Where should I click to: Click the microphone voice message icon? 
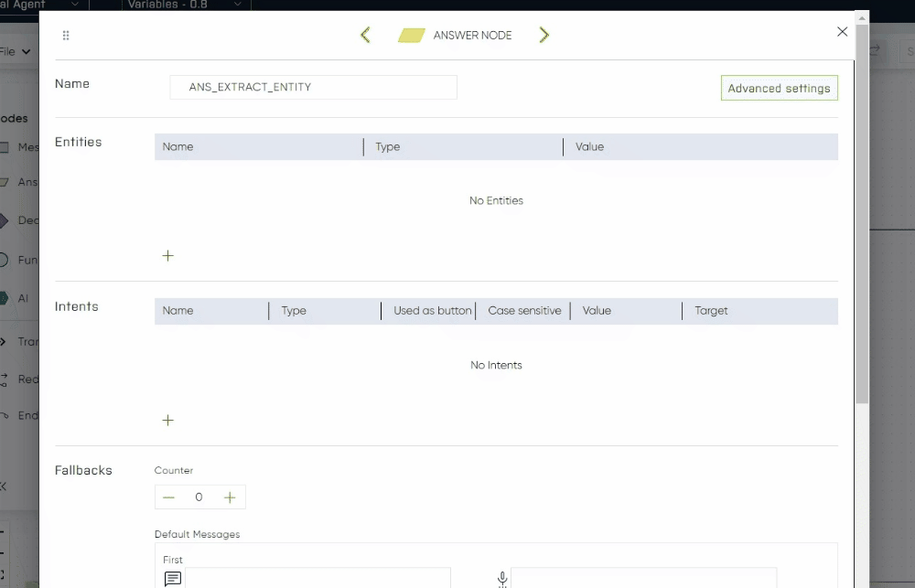[502, 579]
